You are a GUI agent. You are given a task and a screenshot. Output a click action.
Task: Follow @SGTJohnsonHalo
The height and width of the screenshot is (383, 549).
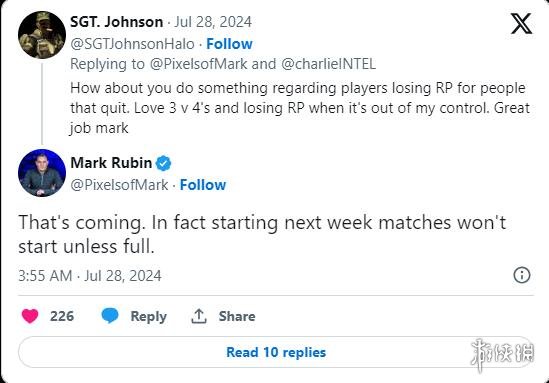coord(229,44)
